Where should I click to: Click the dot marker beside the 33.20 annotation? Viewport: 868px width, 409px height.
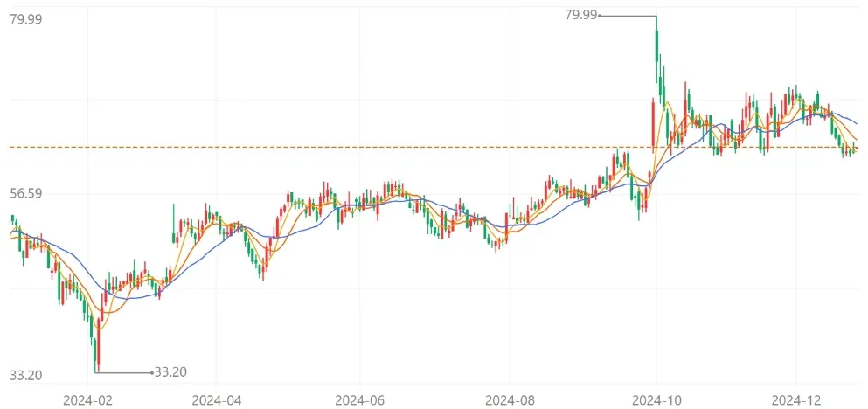[x=151, y=372]
